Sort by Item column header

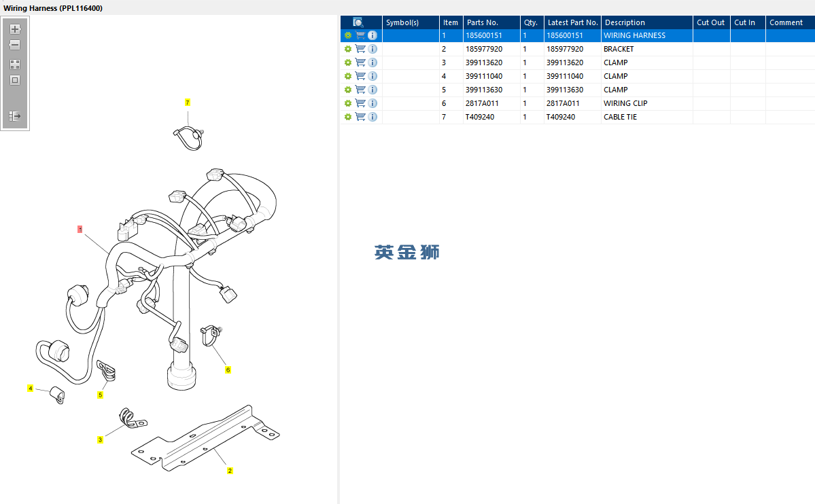(x=451, y=22)
